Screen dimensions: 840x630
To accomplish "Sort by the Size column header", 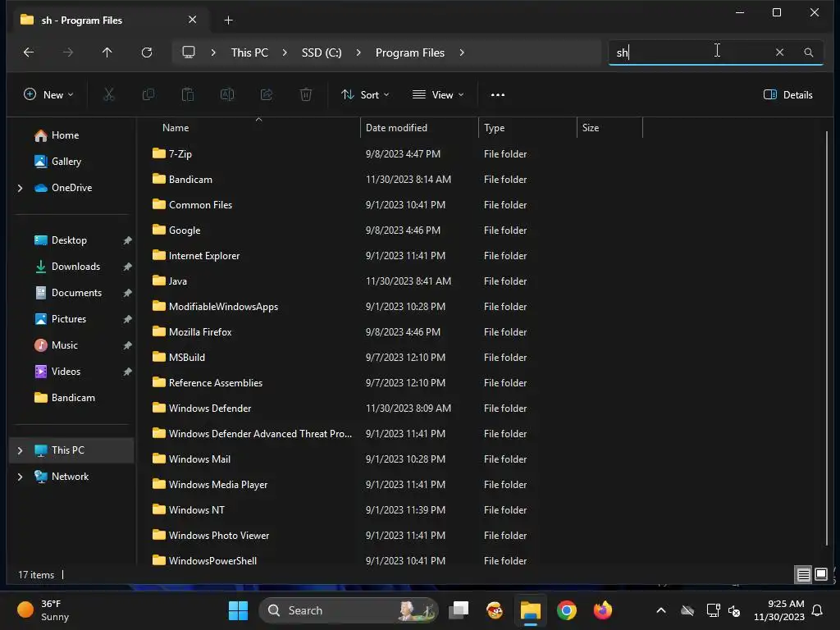I will (x=591, y=128).
